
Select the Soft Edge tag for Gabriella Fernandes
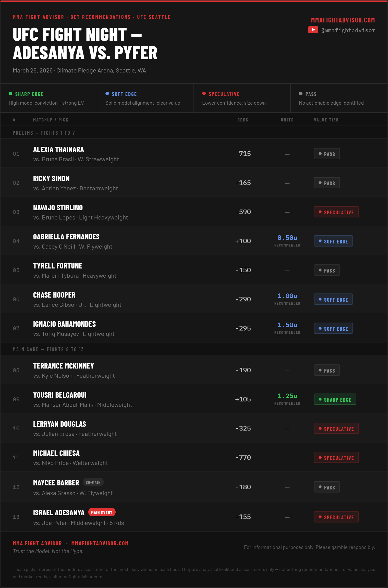coord(333,241)
